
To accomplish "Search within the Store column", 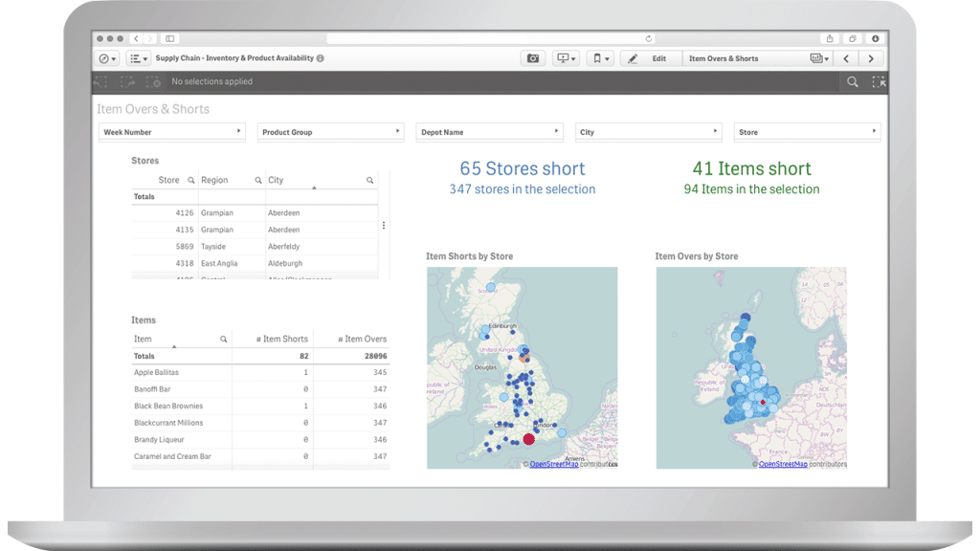I will (190, 180).
